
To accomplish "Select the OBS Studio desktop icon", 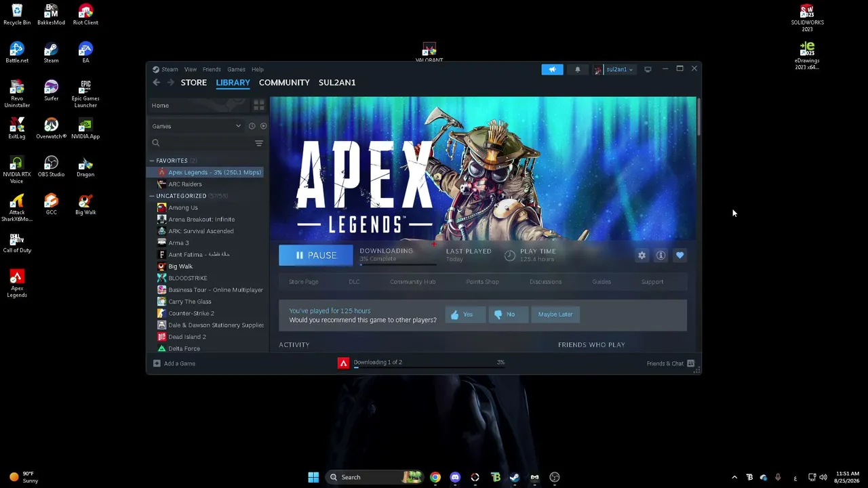I will pos(51,167).
